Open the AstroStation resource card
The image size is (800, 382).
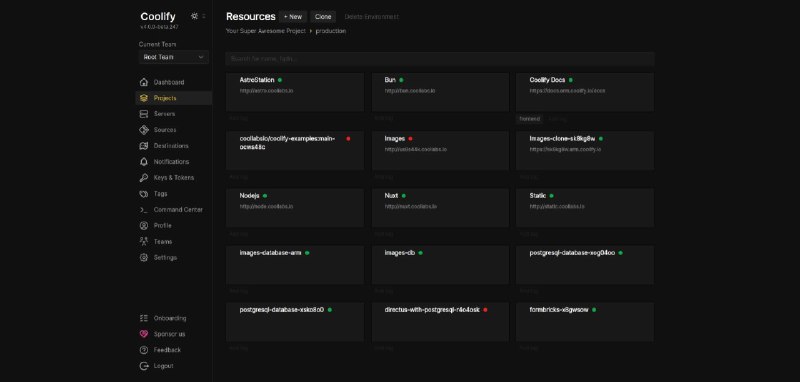[295, 92]
